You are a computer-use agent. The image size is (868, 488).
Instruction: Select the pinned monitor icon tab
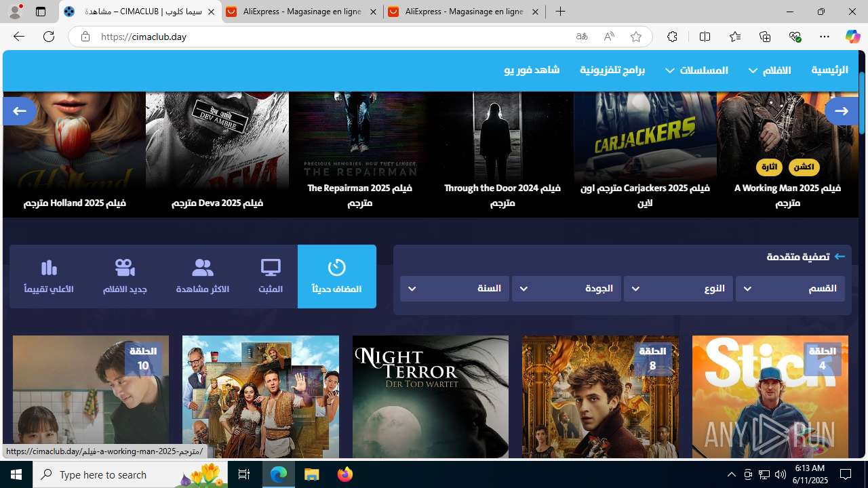point(271,277)
